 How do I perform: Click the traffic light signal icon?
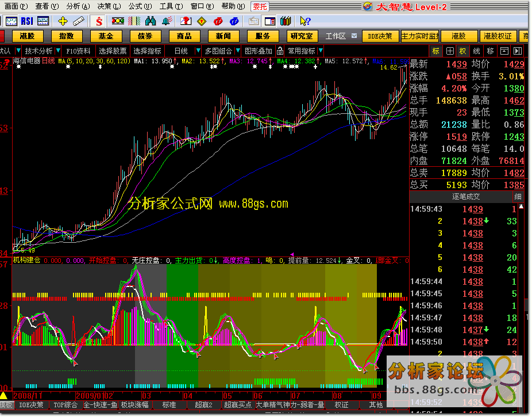coord(118,21)
